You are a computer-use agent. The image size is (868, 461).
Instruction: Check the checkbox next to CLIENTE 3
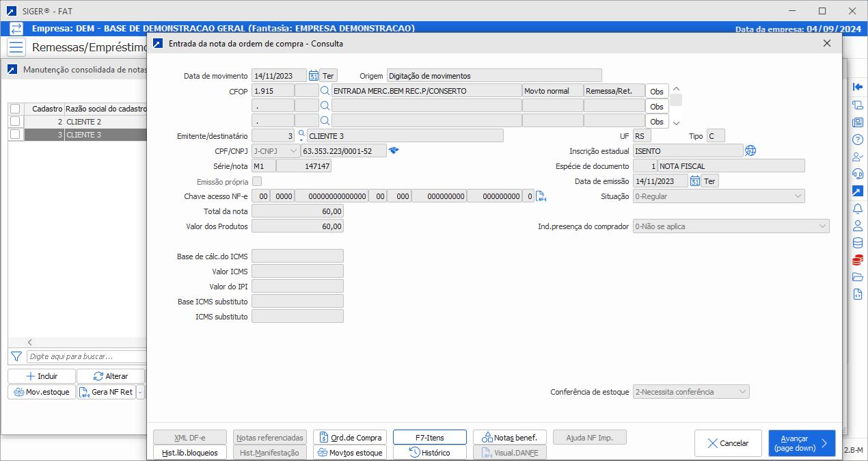tap(16, 135)
